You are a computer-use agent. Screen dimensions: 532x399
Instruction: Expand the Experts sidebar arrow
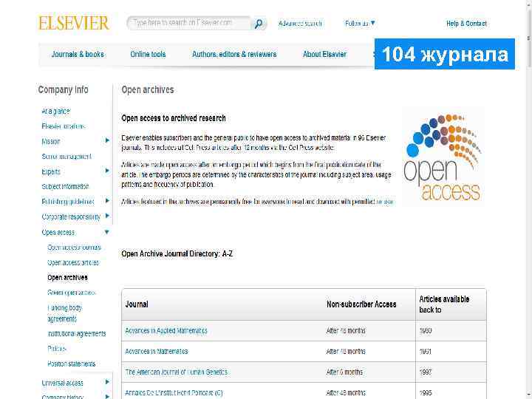(x=107, y=171)
